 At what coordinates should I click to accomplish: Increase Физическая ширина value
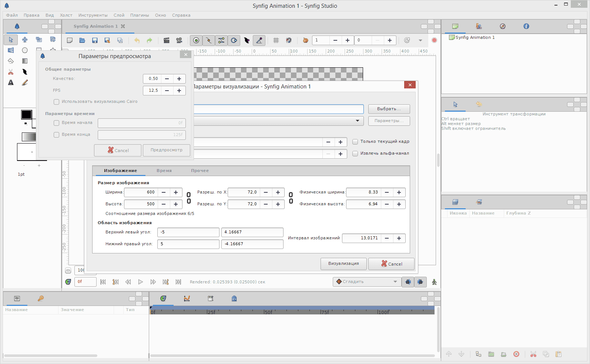point(399,192)
